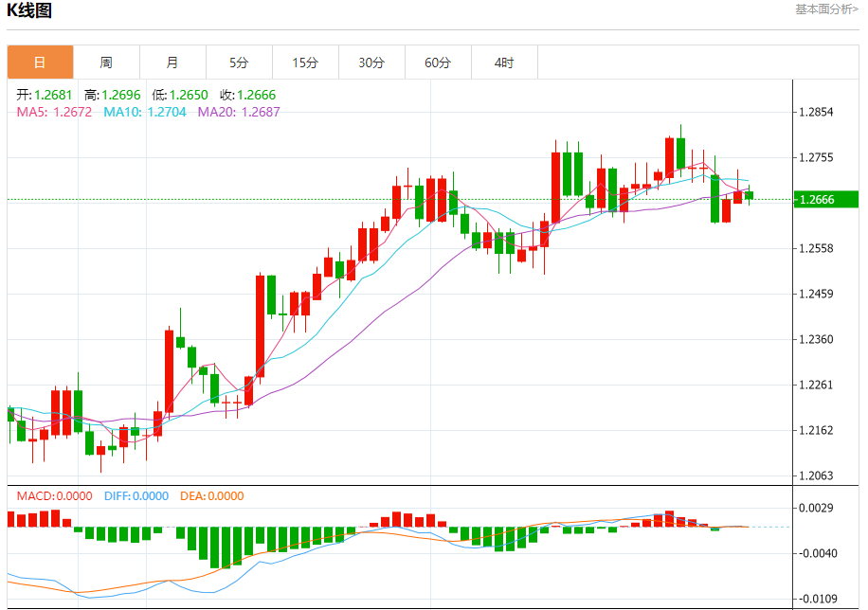Click the 1.2755 price axis label
The image size is (868, 610).
[816, 158]
